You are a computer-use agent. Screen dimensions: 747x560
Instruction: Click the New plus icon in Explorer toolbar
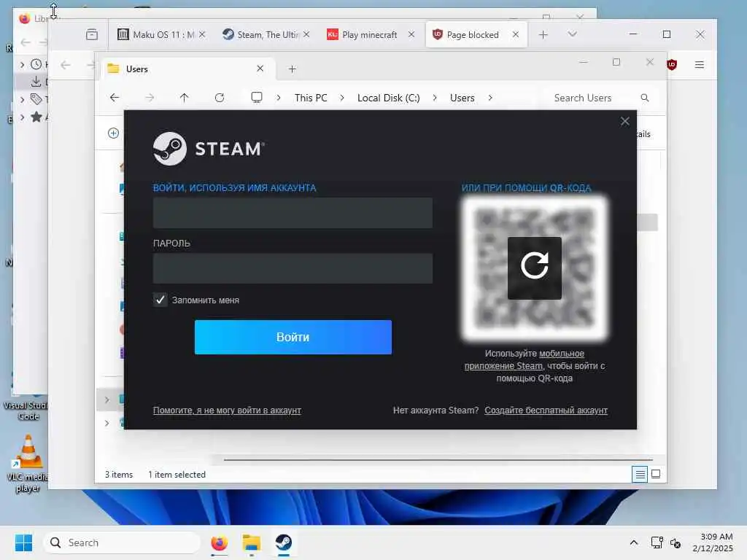click(x=113, y=133)
